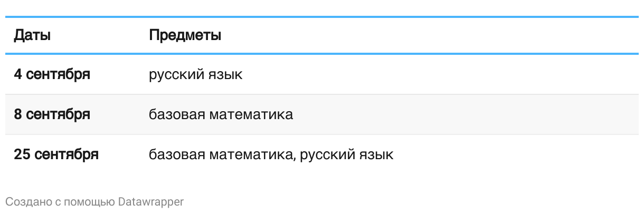Viewport: 644px width, 214px height.
Task: Click the word базовая in the last row
Action: (x=177, y=155)
